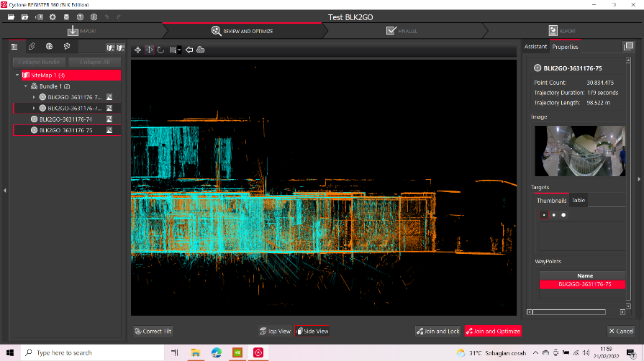This screenshot has width=644, height=361.
Task: Select the rotate tool in viewer toolbar
Action: point(160,50)
